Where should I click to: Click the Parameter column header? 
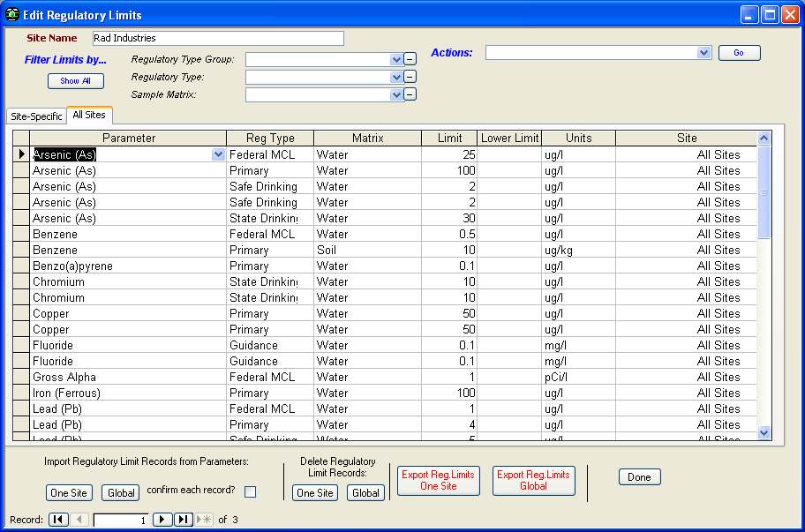[128, 138]
